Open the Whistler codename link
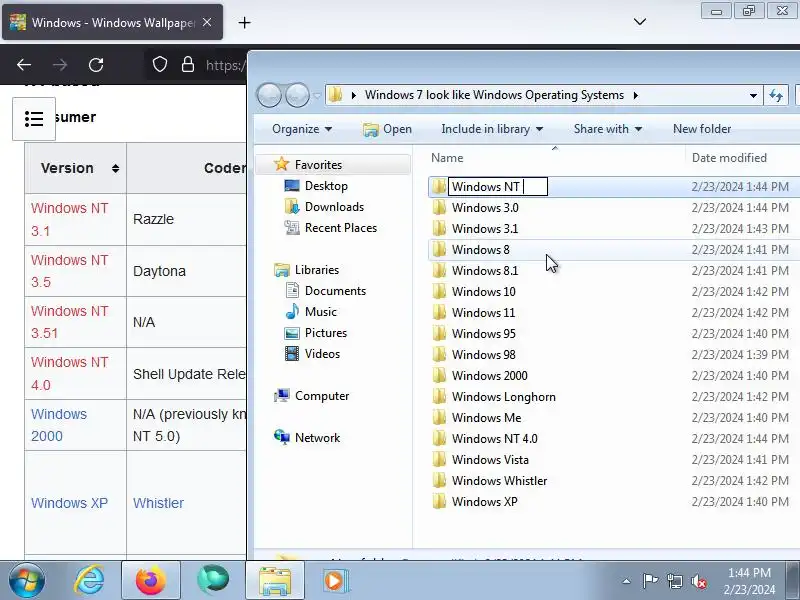Image resolution: width=800 pixels, height=600 pixels. point(158,503)
